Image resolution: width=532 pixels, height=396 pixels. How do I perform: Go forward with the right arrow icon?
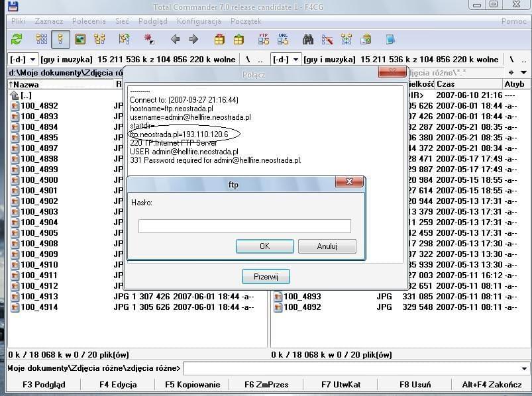coord(193,39)
